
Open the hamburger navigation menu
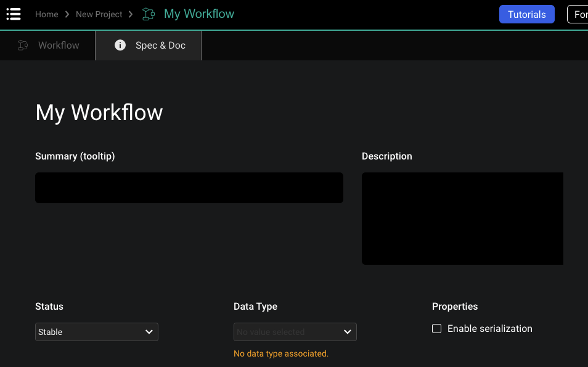14,14
